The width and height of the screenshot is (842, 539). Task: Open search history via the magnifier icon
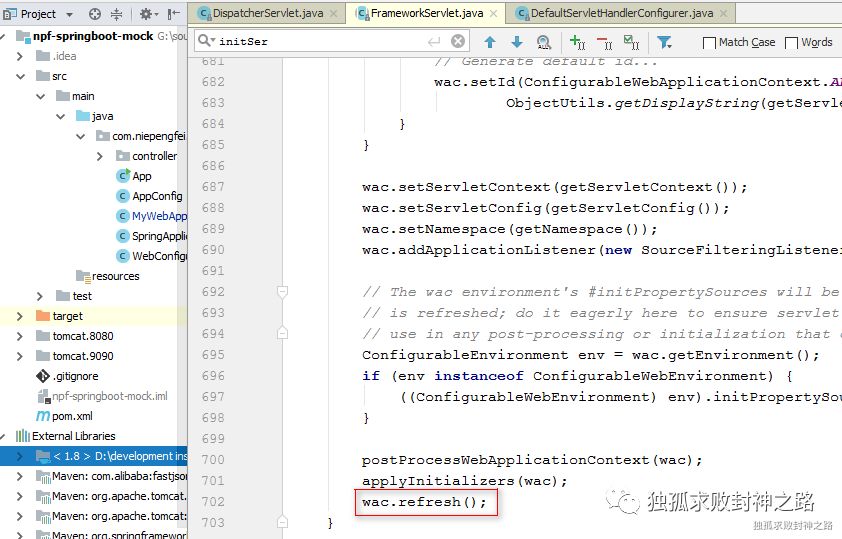click(206, 41)
